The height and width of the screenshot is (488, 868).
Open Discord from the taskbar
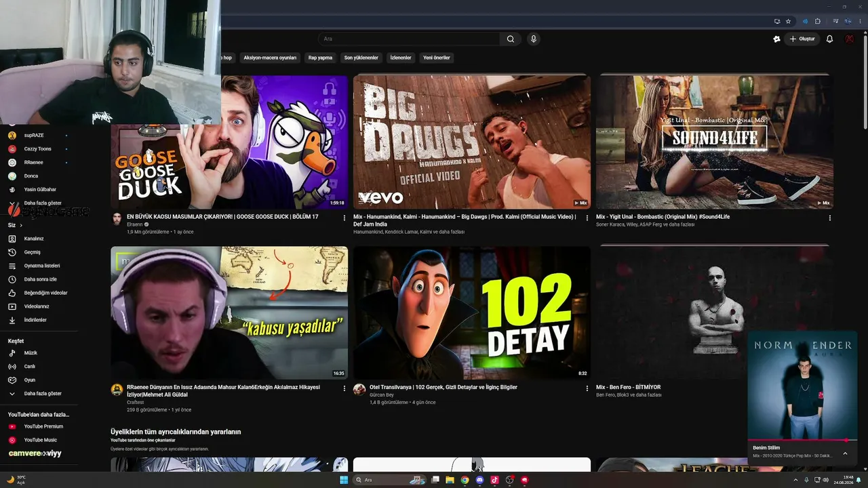480,480
